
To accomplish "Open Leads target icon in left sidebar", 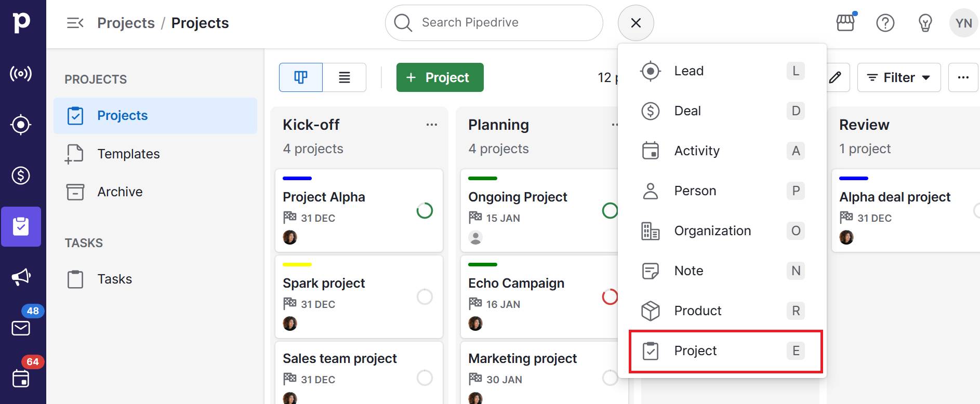I will click(x=21, y=125).
